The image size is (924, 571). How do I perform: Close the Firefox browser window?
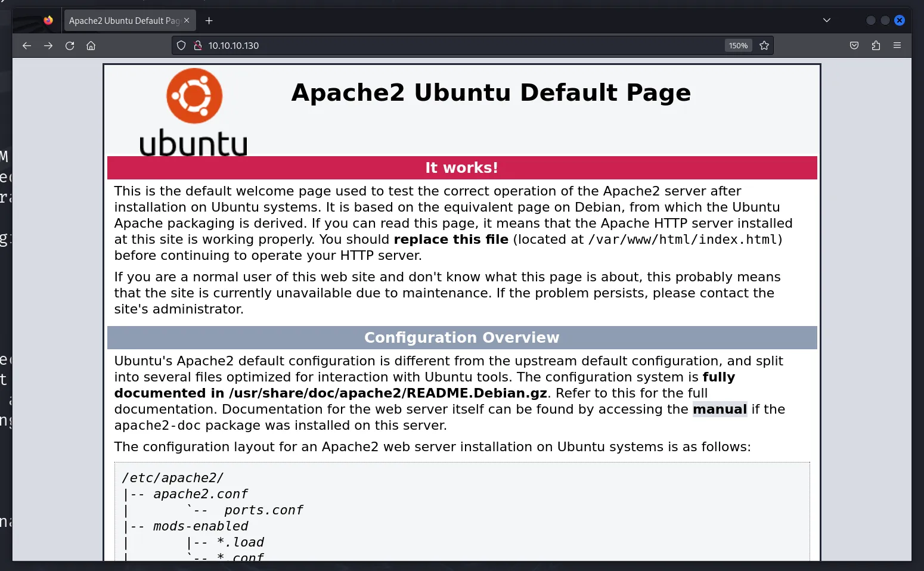[x=900, y=20]
